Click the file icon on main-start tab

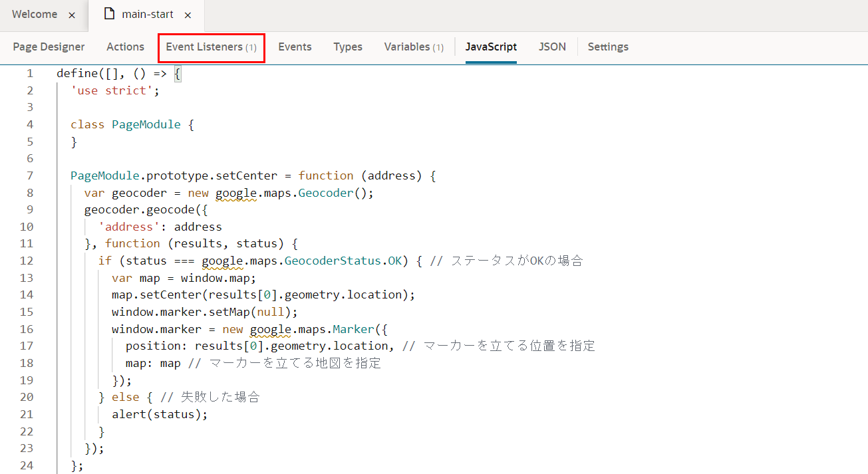coord(109,14)
